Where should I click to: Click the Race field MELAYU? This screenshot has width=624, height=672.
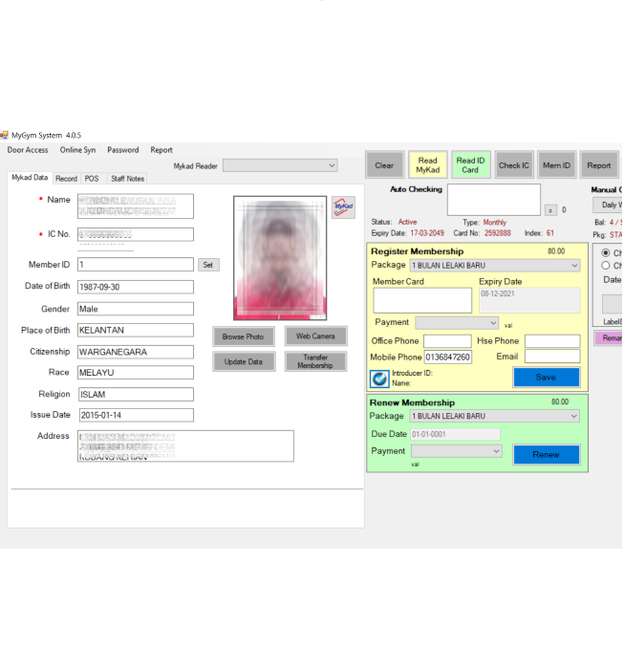point(136,373)
